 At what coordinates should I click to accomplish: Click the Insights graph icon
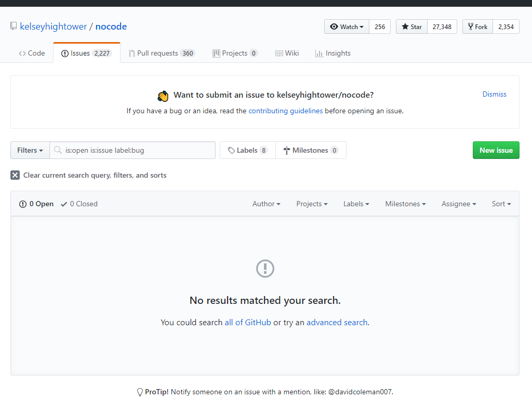click(x=320, y=53)
